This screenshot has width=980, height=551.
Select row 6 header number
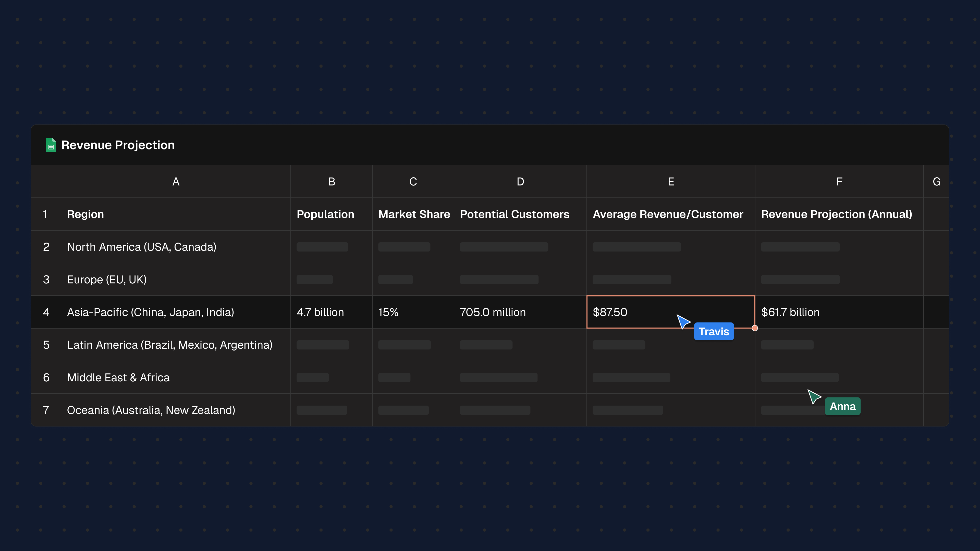pos(46,378)
